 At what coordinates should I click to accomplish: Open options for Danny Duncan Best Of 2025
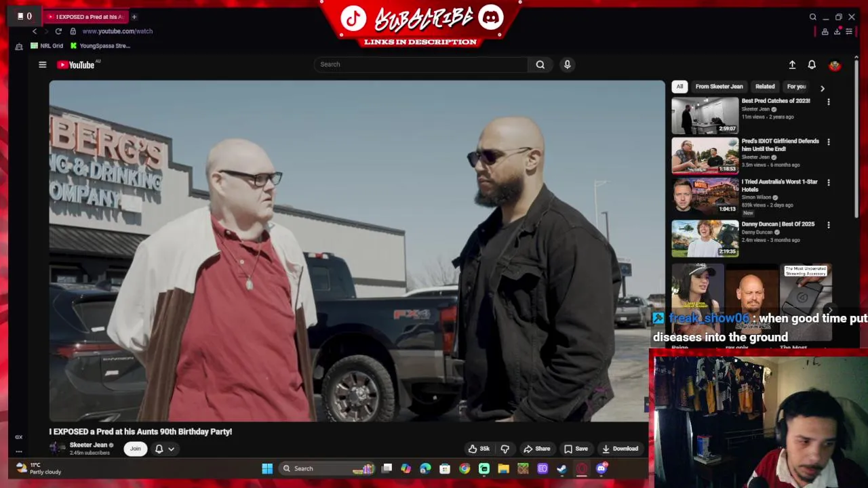pyautogui.click(x=828, y=225)
